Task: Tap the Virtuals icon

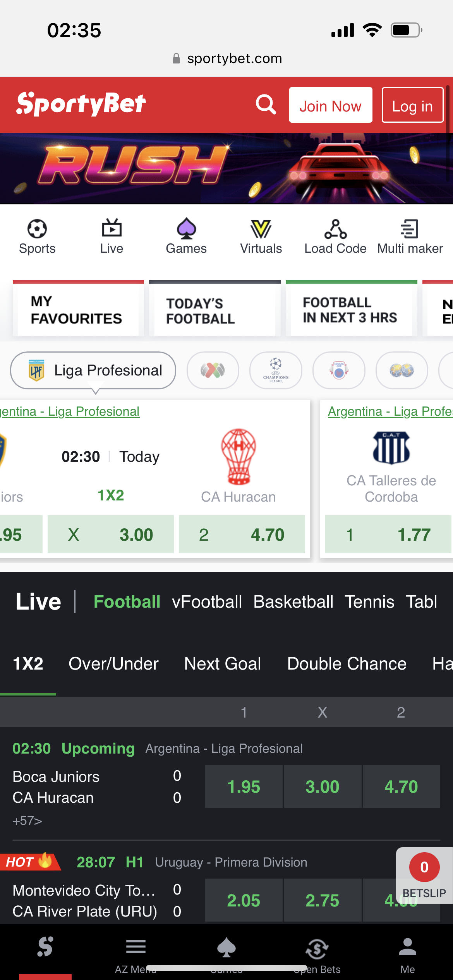Action: [261, 229]
